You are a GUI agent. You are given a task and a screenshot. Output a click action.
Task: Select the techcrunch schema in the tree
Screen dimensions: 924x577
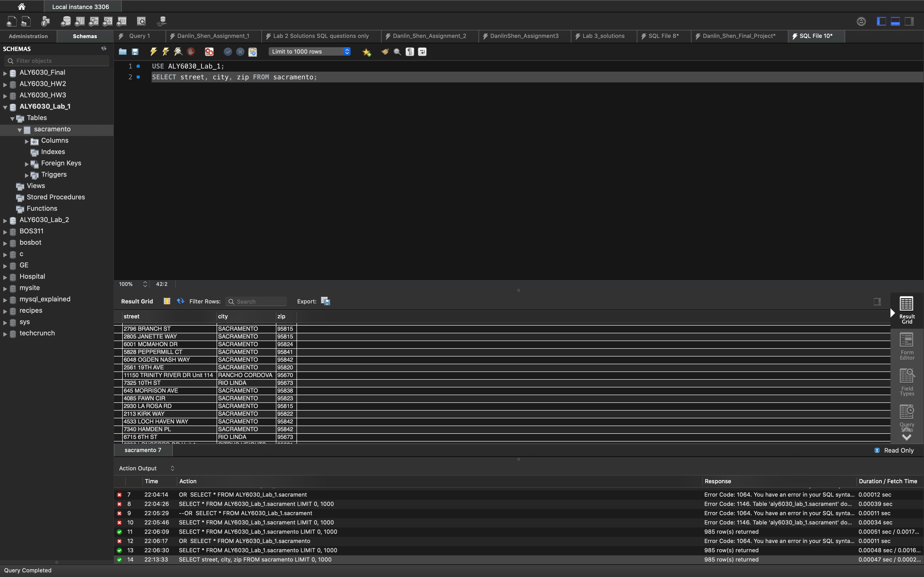(x=37, y=333)
